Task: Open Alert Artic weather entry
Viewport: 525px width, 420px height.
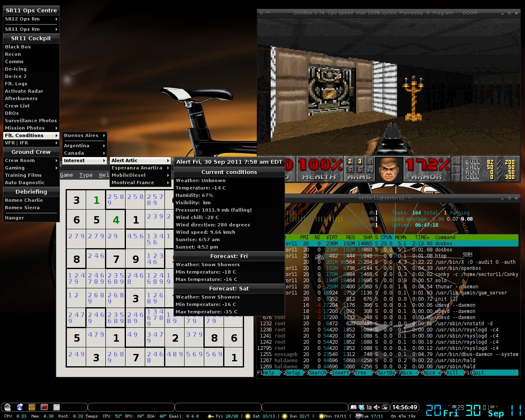Action: click(x=140, y=160)
